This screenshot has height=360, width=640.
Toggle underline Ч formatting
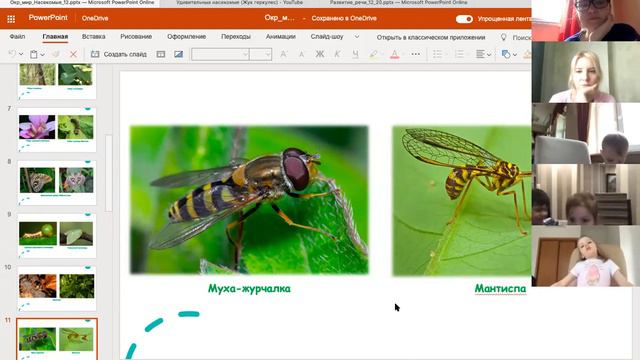[356, 54]
